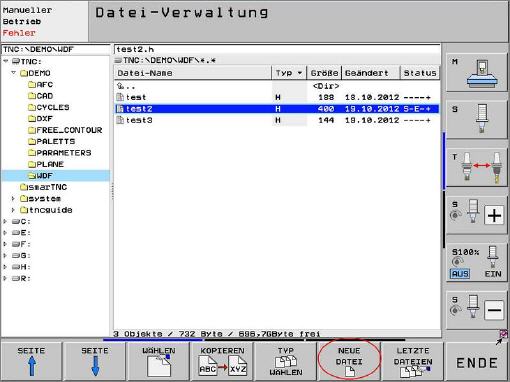
Task: Select the KOPIEREN ABC to XYZ softkey
Action: coord(222,361)
